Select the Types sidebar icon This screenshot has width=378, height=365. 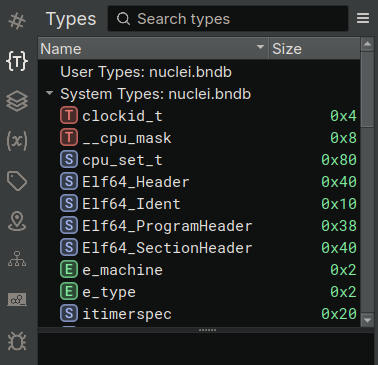(17, 61)
